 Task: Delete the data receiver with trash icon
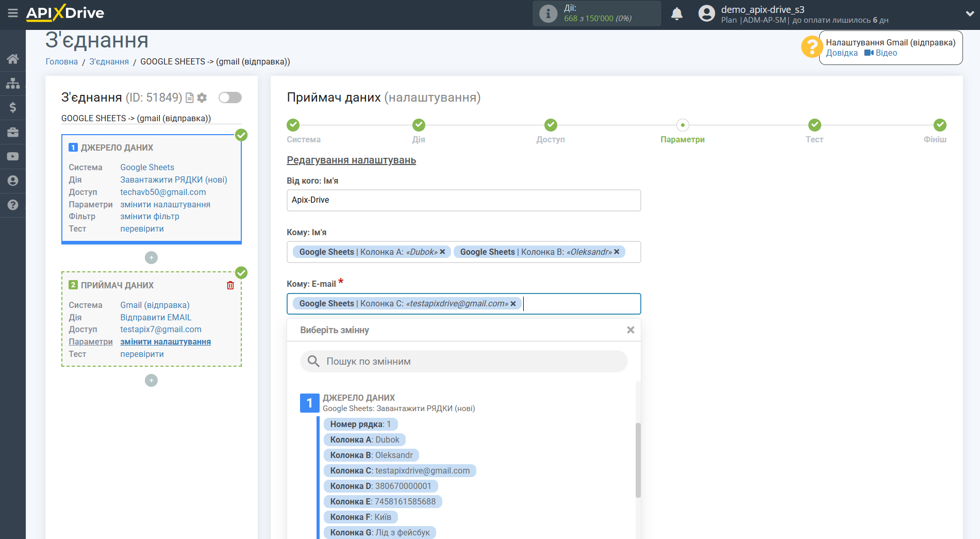coord(230,285)
